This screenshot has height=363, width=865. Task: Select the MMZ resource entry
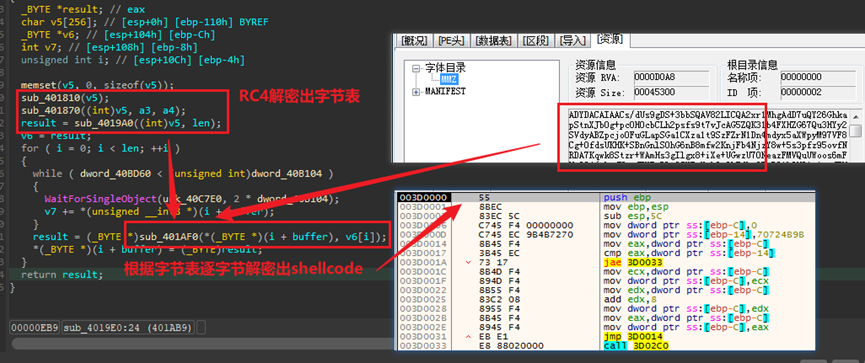[x=449, y=80]
